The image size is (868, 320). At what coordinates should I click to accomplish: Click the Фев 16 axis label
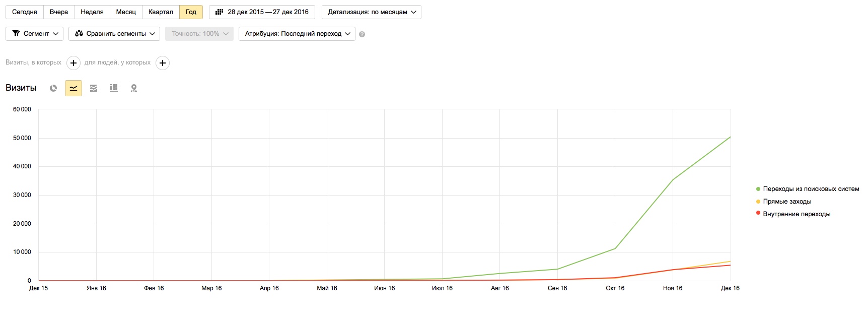point(154,288)
